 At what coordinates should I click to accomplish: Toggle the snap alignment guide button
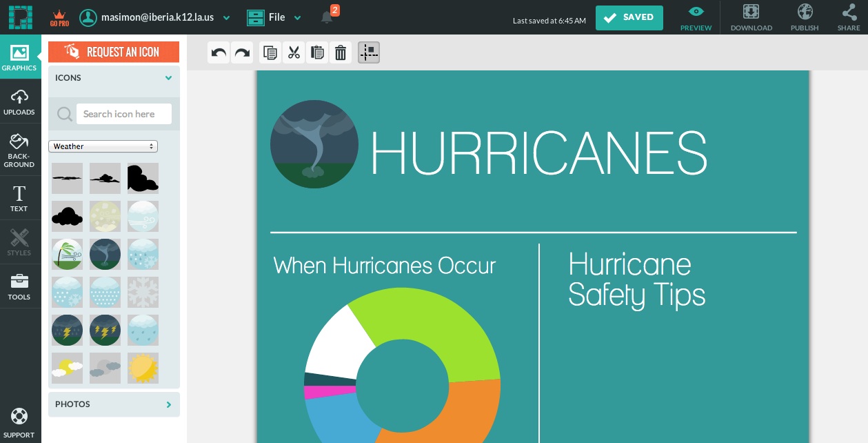(x=369, y=53)
